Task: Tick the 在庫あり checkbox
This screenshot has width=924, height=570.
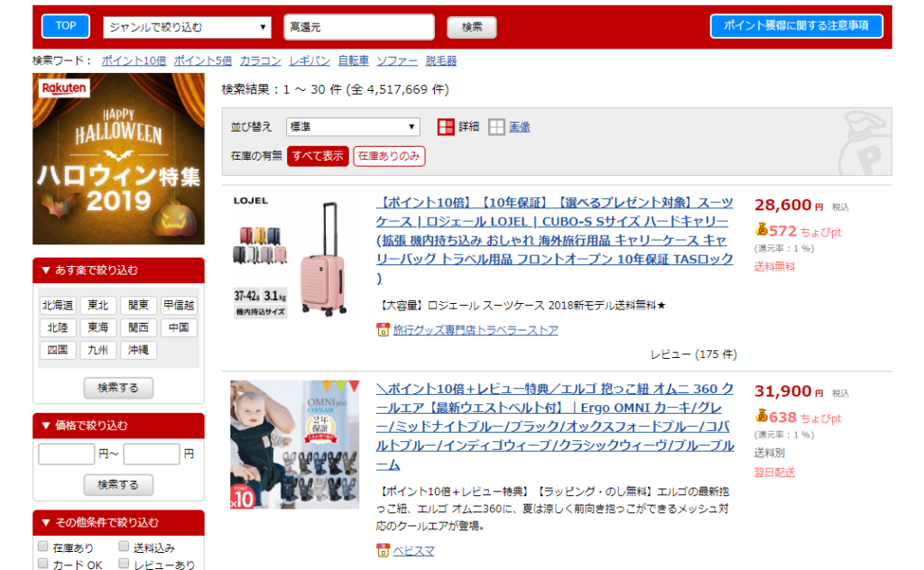Action: pos(43,547)
